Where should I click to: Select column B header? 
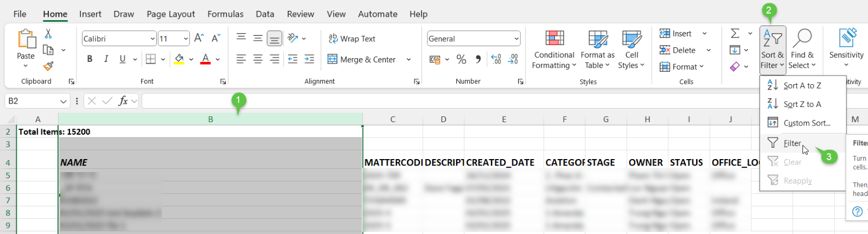click(x=210, y=119)
